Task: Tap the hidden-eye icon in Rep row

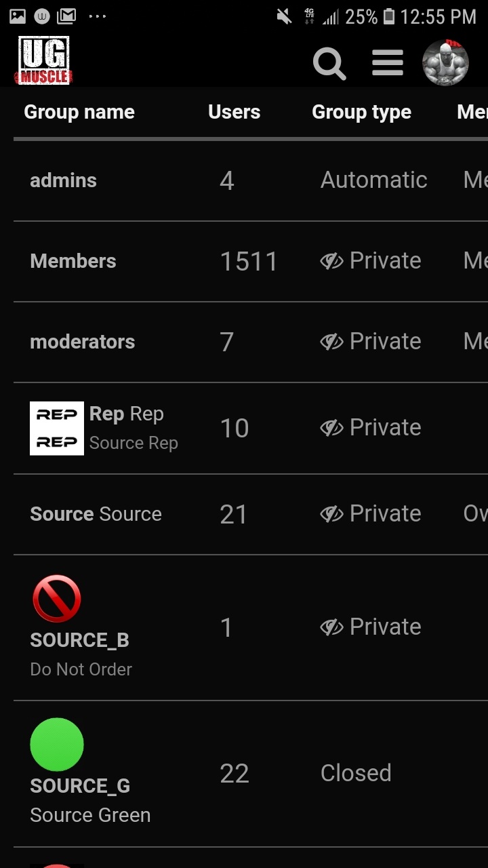Action: click(331, 428)
